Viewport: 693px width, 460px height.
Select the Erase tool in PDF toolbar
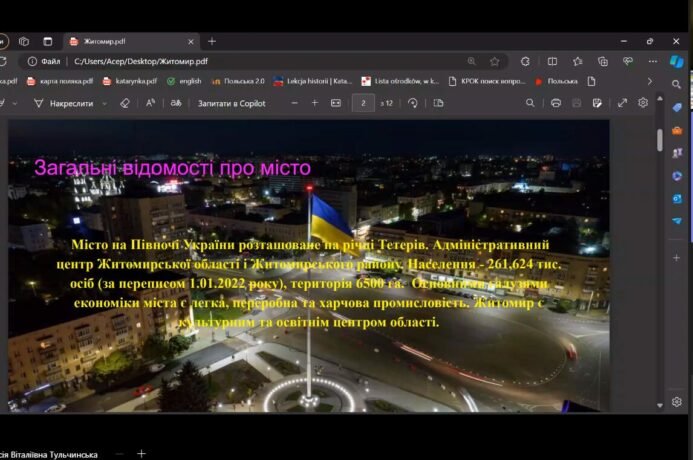click(124, 103)
